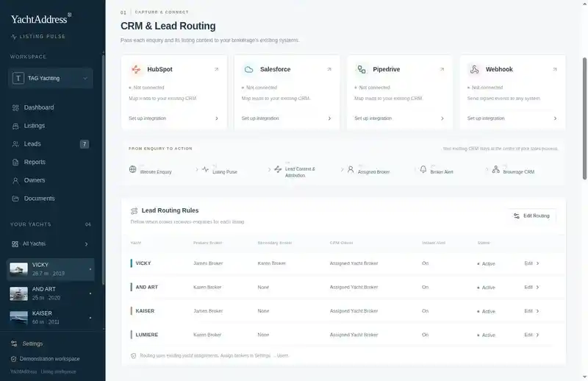Open Edit for KAISER routing row
The height and width of the screenshot is (381, 588).
coord(531,311)
